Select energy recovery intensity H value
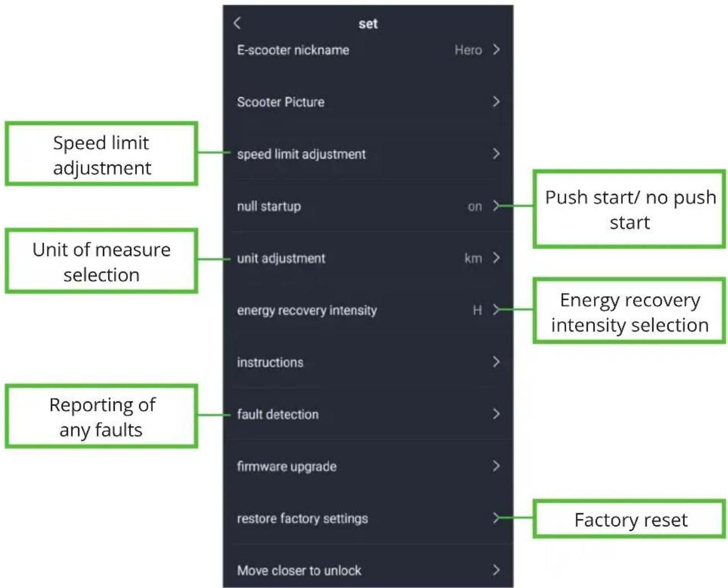 coord(477,310)
